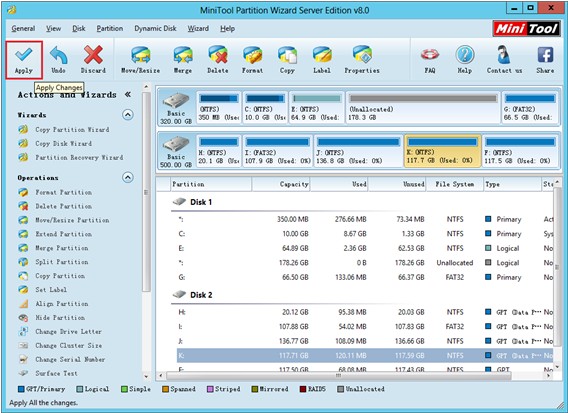Select the Merge toolbar icon
The height and width of the screenshot is (413, 568).
[183, 55]
